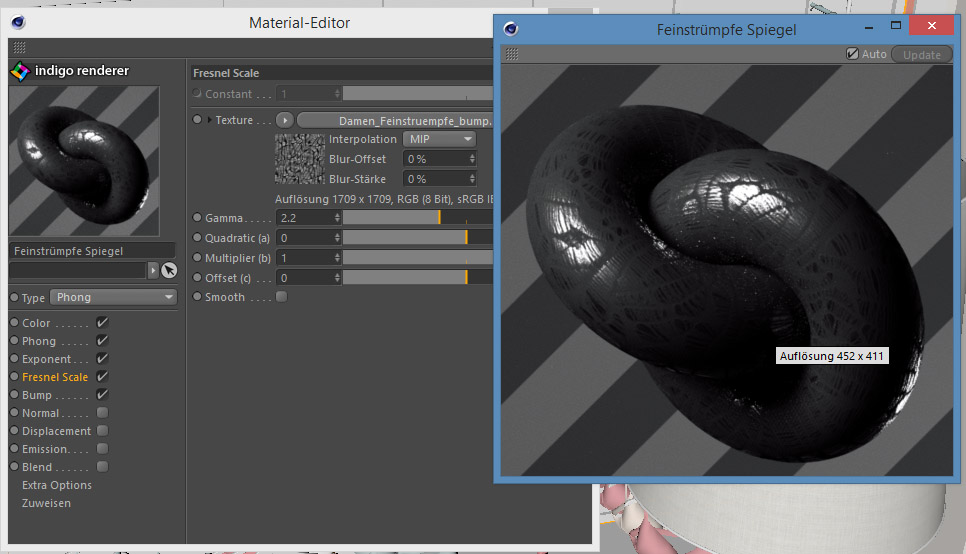This screenshot has width=966, height=554.
Task: Click the indigo renderer logo icon
Action: pyautogui.click(x=20, y=71)
